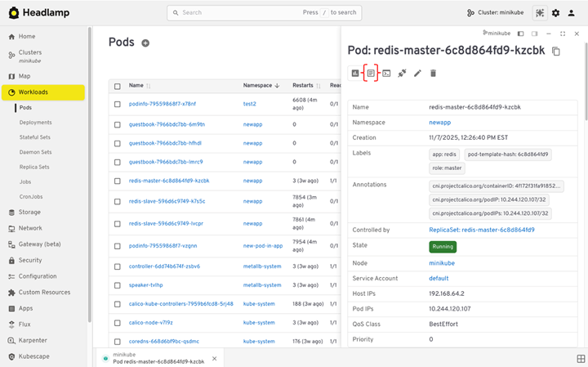
Task: Check the podinfo-79559868f7-x78nf row checkbox
Action: coord(118,105)
